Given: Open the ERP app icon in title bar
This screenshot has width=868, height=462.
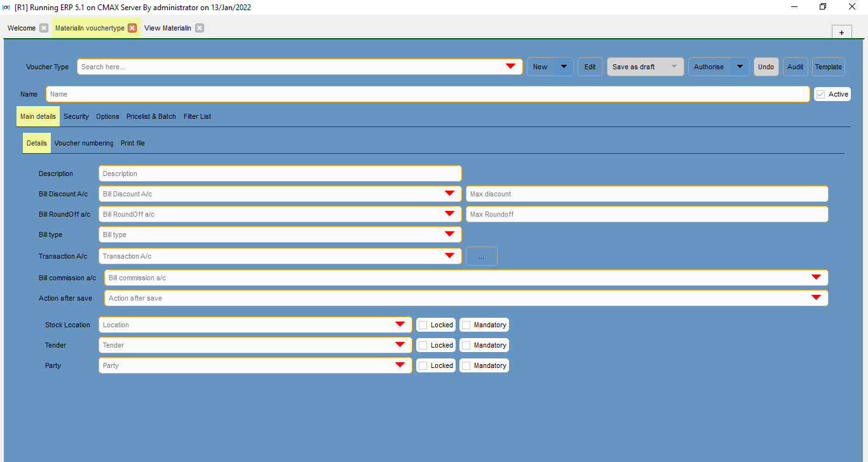Looking at the screenshot, I should pos(6,6).
